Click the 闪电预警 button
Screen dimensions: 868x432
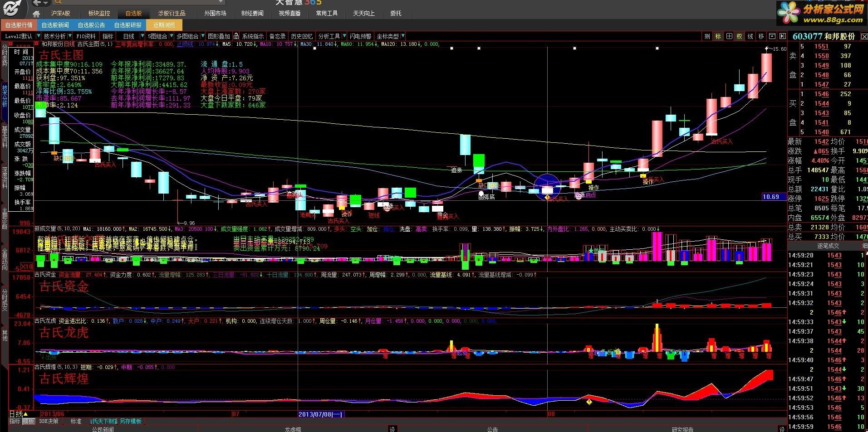coord(360,36)
